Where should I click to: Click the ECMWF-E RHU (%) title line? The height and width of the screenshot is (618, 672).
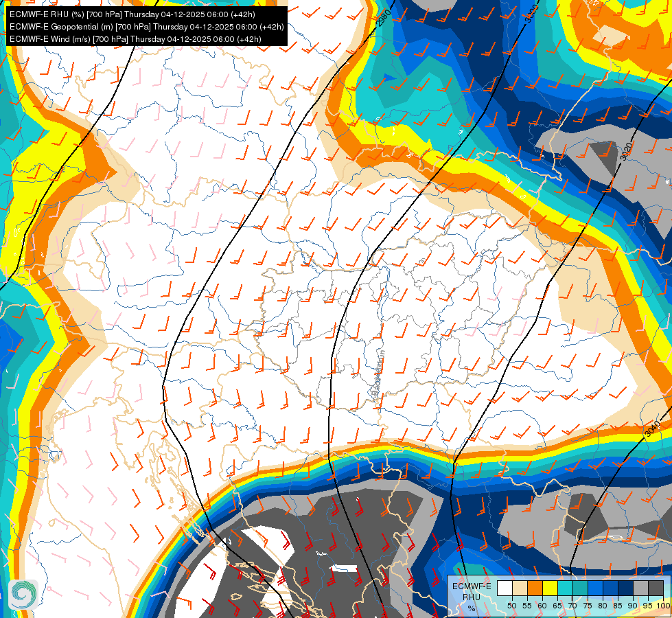[x=132, y=14]
